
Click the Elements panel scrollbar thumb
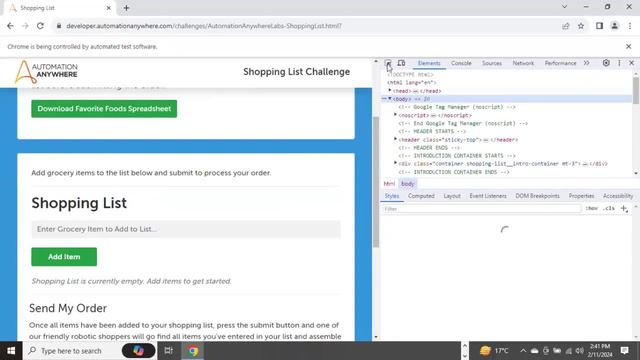(x=636, y=90)
